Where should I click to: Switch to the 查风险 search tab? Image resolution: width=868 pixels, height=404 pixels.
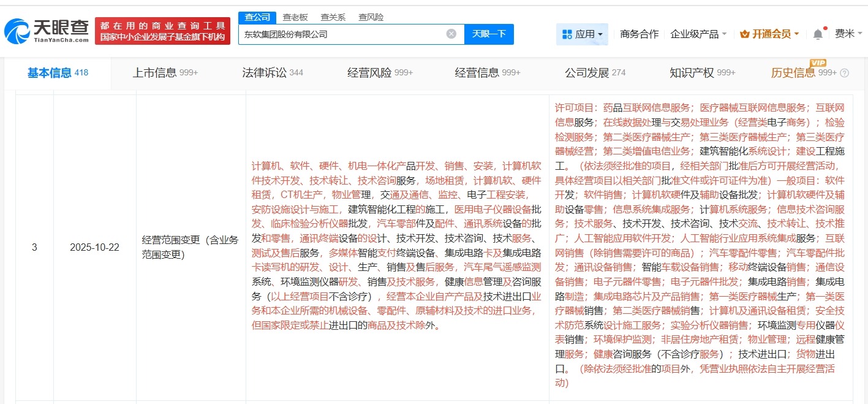click(370, 17)
